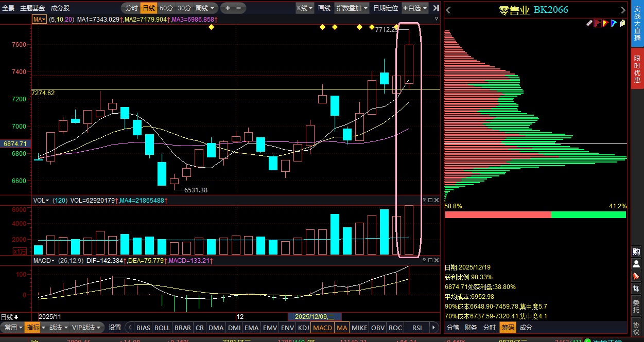Go to next stock with right chevron
Screen dimensions: 644x342
(623, 10)
